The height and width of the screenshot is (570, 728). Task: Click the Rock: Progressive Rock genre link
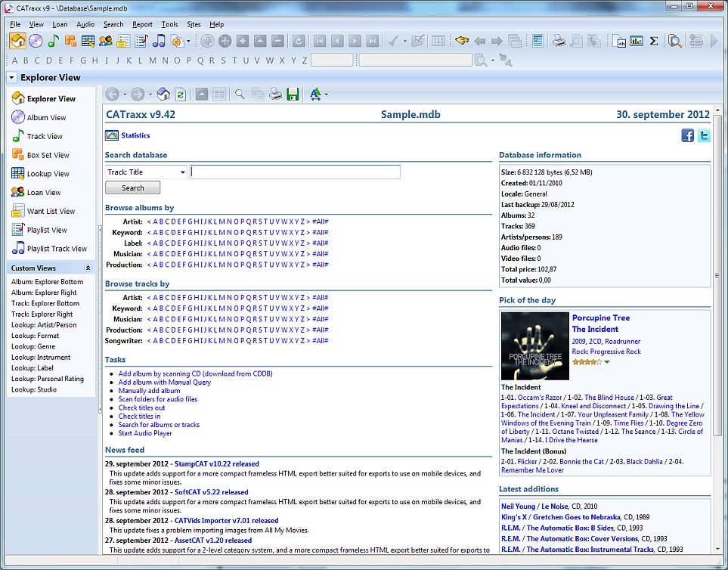tap(606, 352)
